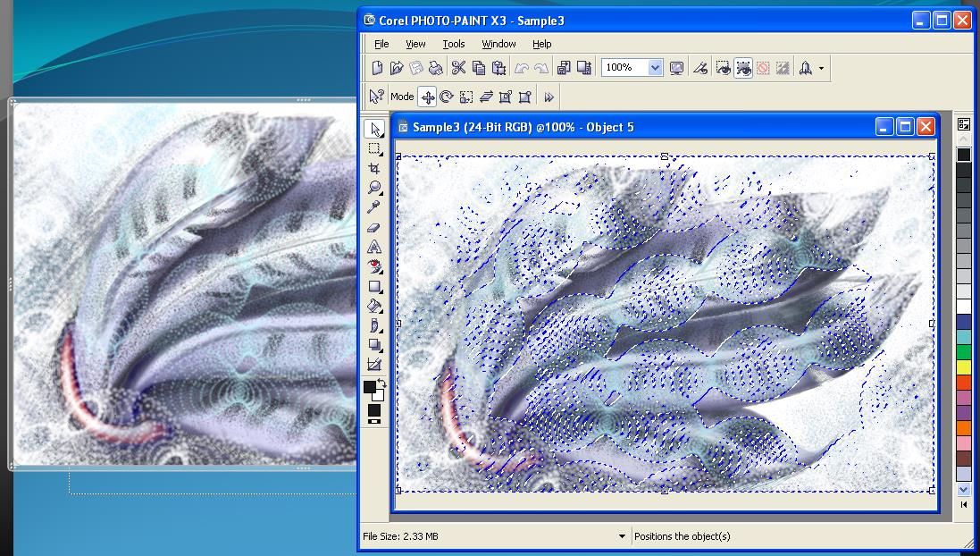Click the What's This help pointer icon
980x556 pixels.
pyautogui.click(x=375, y=97)
